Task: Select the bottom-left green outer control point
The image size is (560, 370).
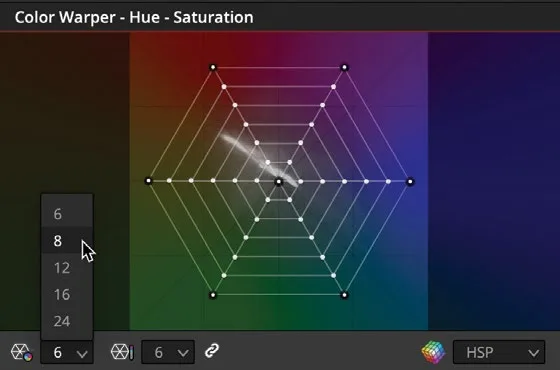Action: (x=213, y=295)
